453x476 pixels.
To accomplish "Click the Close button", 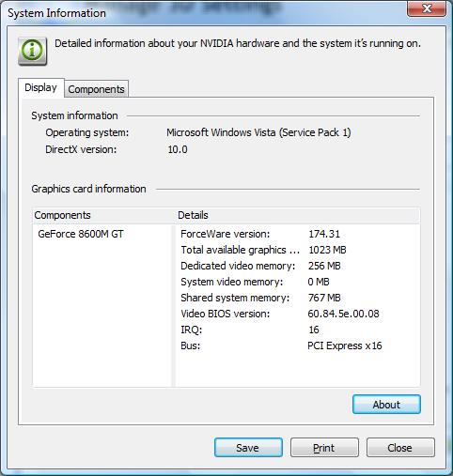I will point(400,448).
